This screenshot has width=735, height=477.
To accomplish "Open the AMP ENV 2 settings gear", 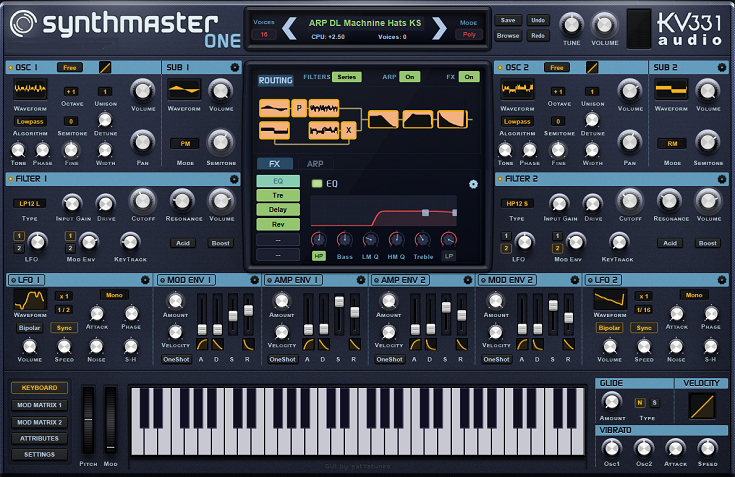I will 467,280.
